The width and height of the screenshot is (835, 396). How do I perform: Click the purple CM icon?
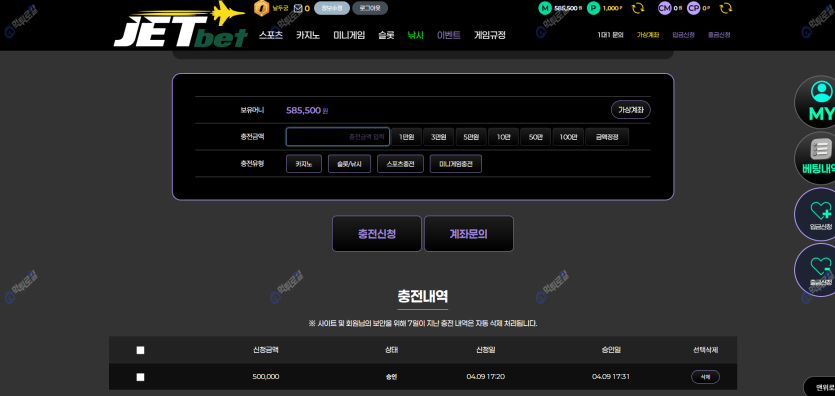pos(664,8)
